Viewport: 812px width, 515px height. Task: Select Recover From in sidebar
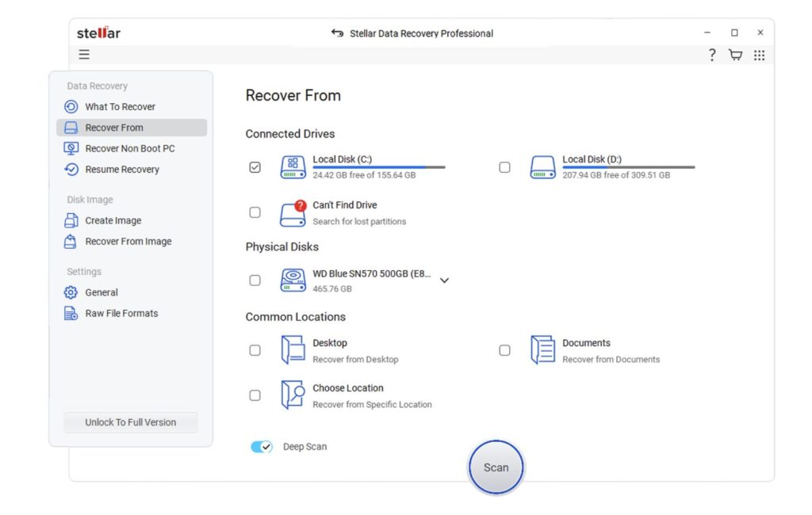tap(132, 128)
